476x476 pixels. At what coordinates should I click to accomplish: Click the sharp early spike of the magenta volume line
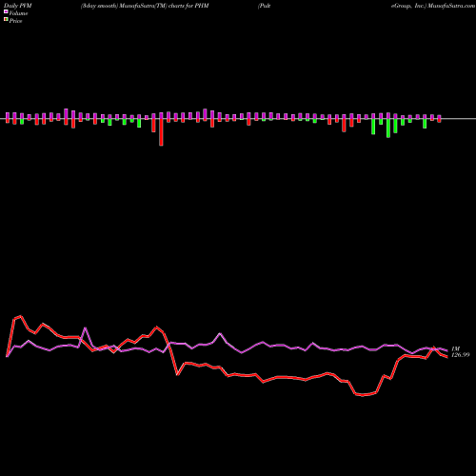point(85,327)
